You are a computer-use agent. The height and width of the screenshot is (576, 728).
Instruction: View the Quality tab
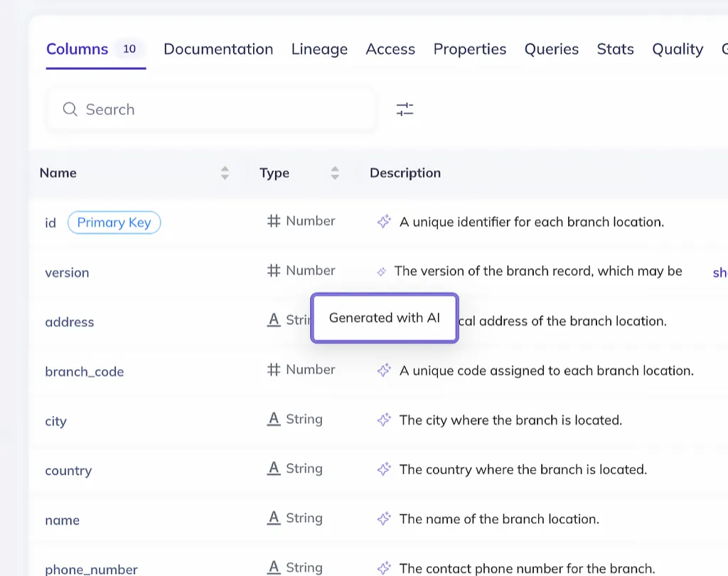[678, 49]
